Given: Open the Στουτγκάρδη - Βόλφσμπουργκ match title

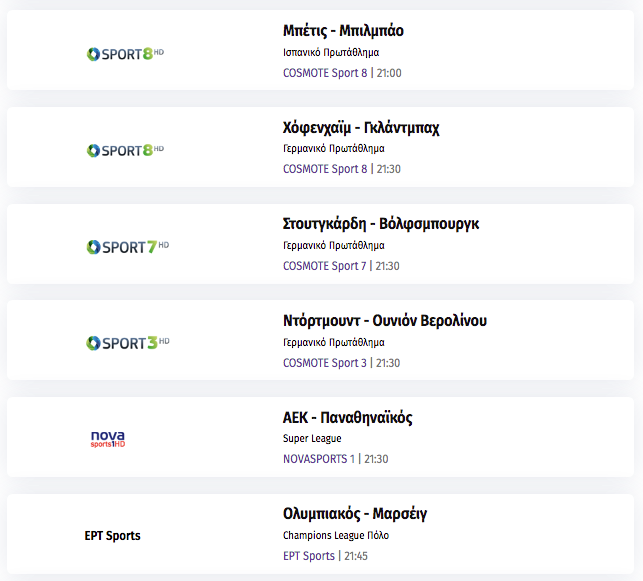Looking at the screenshot, I should 381,224.
